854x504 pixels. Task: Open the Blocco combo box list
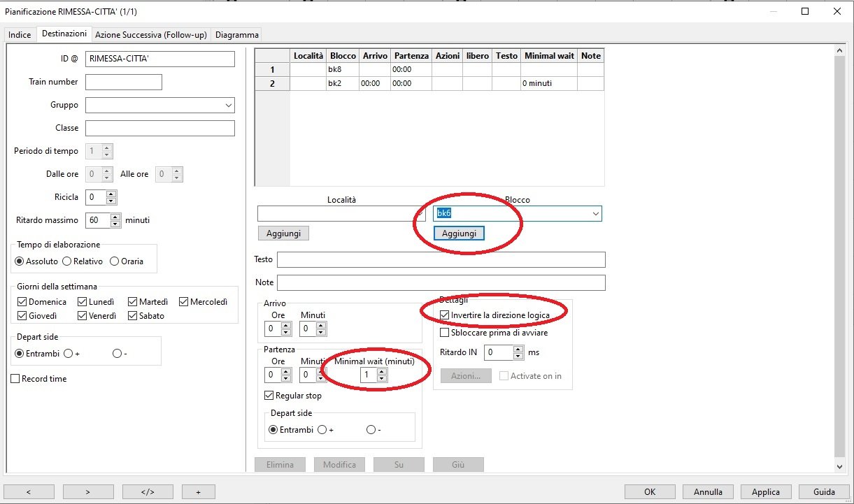click(595, 213)
